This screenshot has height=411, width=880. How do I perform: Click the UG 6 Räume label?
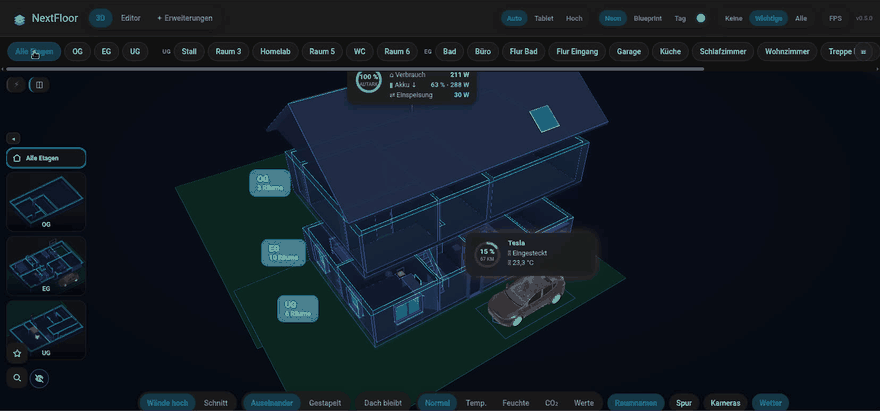298,309
